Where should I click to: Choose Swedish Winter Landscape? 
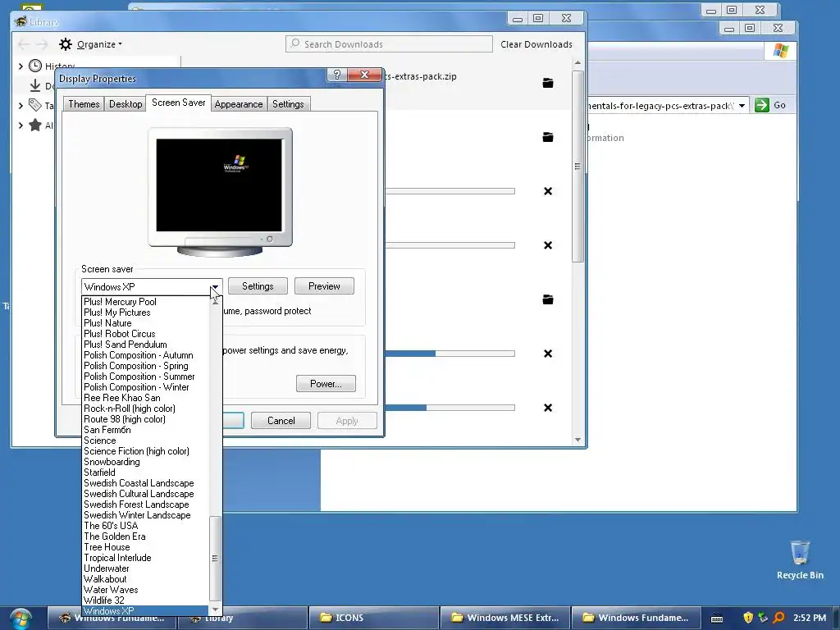coord(144,515)
